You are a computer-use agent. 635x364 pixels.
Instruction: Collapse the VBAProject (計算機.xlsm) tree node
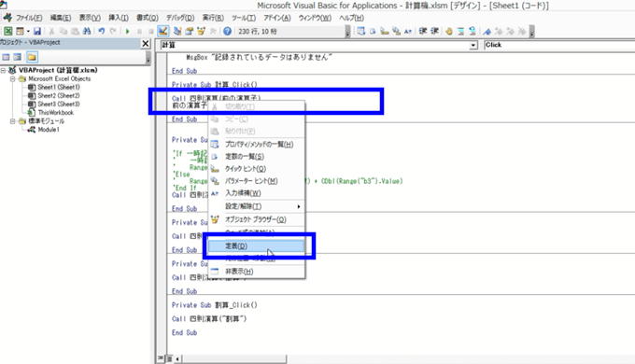pyautogui.click(x=3, y=70)
